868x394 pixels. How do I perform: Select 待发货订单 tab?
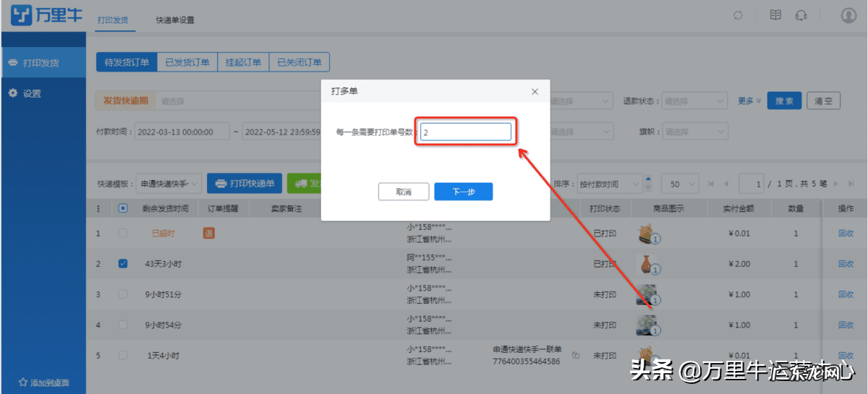[127, 62]
